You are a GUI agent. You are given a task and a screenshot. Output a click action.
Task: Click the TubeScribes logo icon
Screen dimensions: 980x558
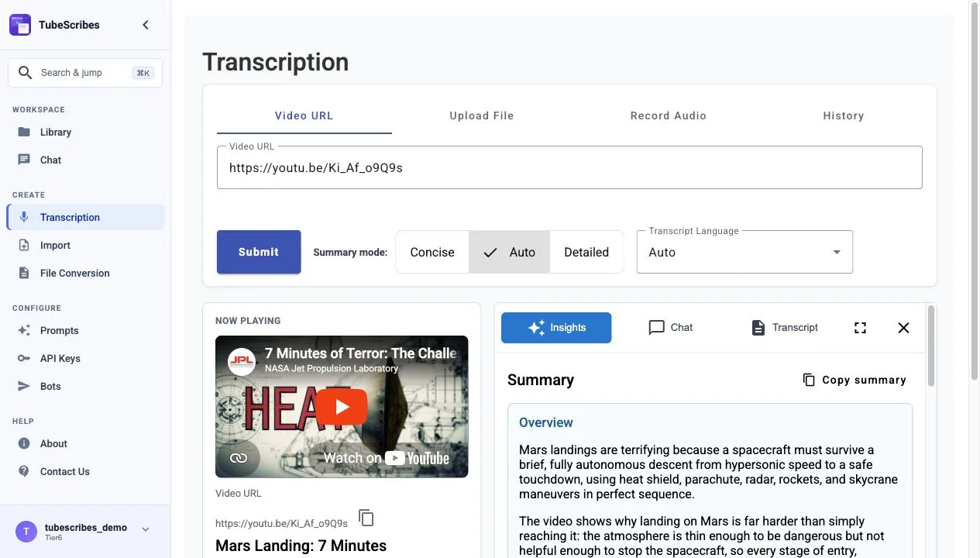coord(20,25)
